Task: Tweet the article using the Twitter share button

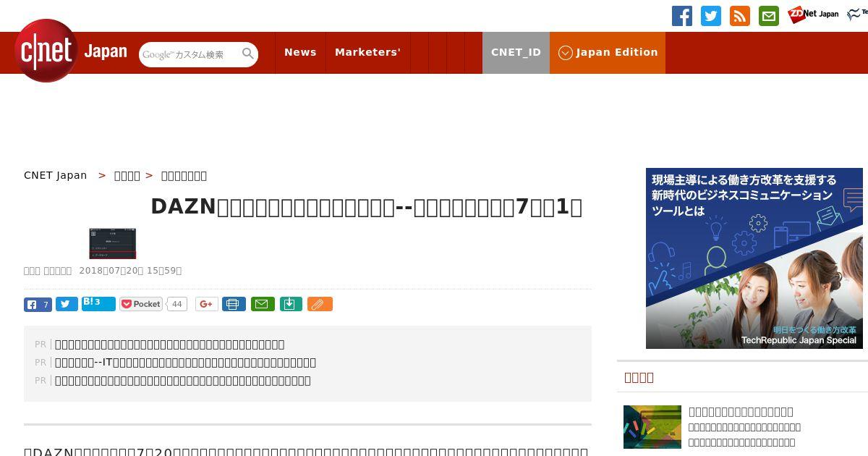Action: pyautogui.click(x=67, y=305)
